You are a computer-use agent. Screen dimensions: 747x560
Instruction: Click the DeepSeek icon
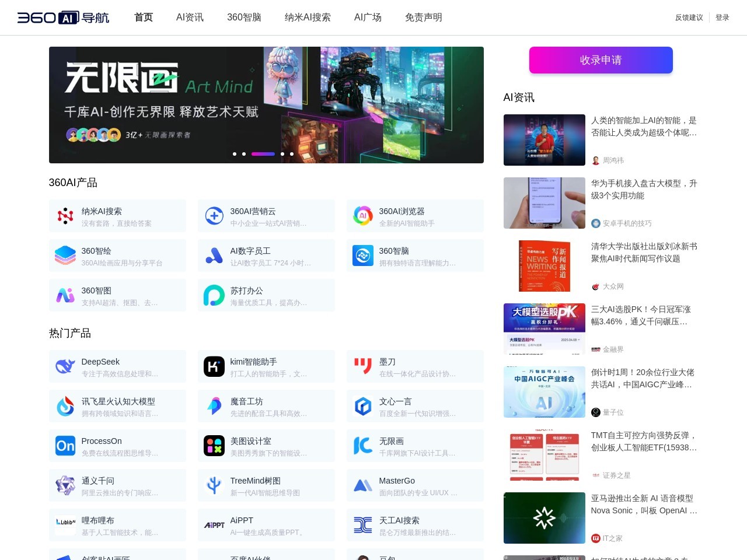[x=65, y=366]
